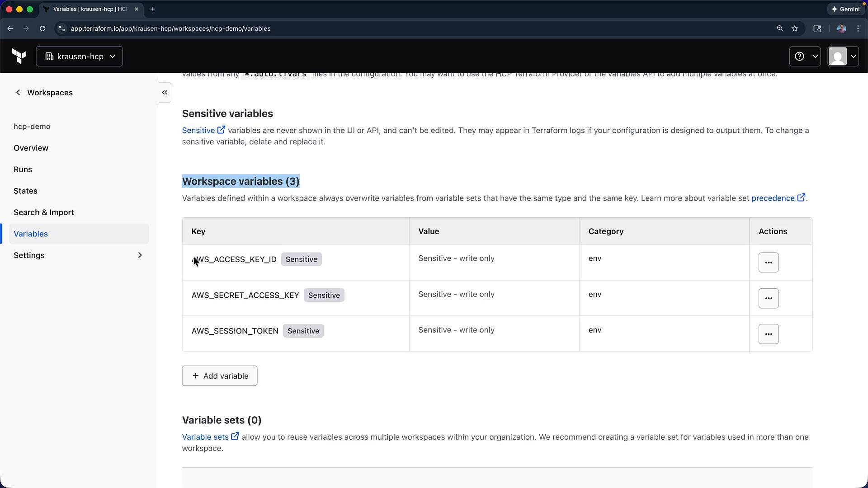
Task: Close the Variables browser tab
Action: point(137,9)
